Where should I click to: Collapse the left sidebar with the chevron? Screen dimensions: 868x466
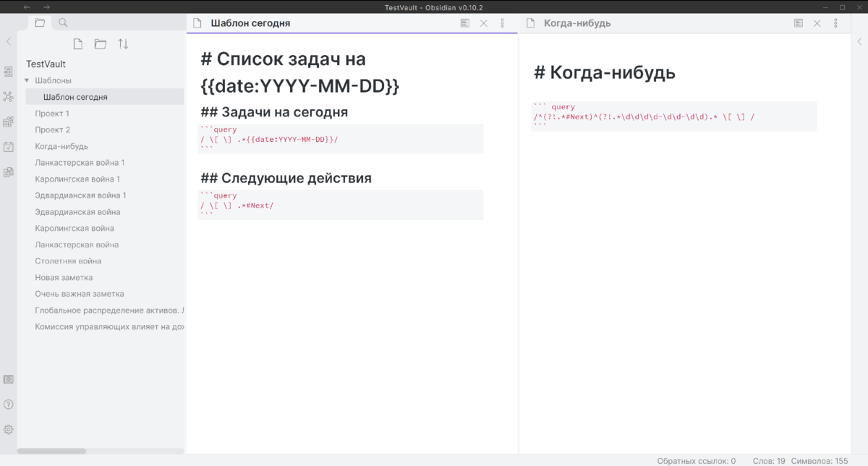tap(9, 42)
